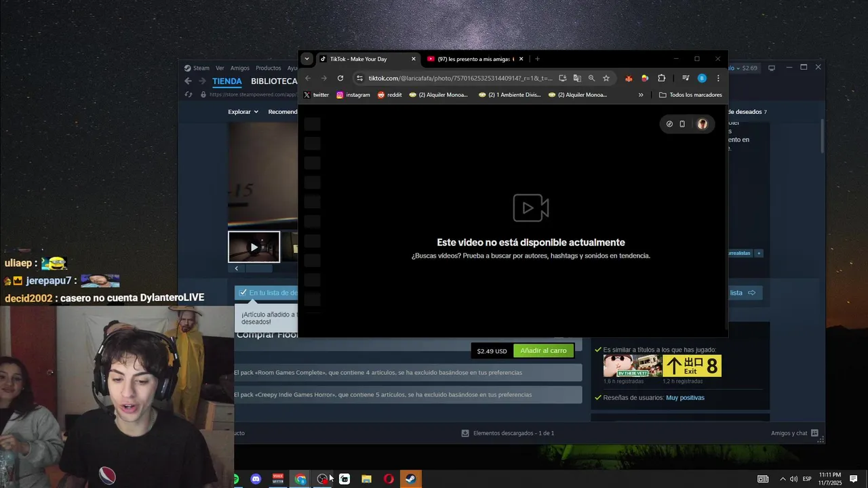Go to the BIBLIOTECA section in Steam
868x488 pixels.
[x=274, y=81]
